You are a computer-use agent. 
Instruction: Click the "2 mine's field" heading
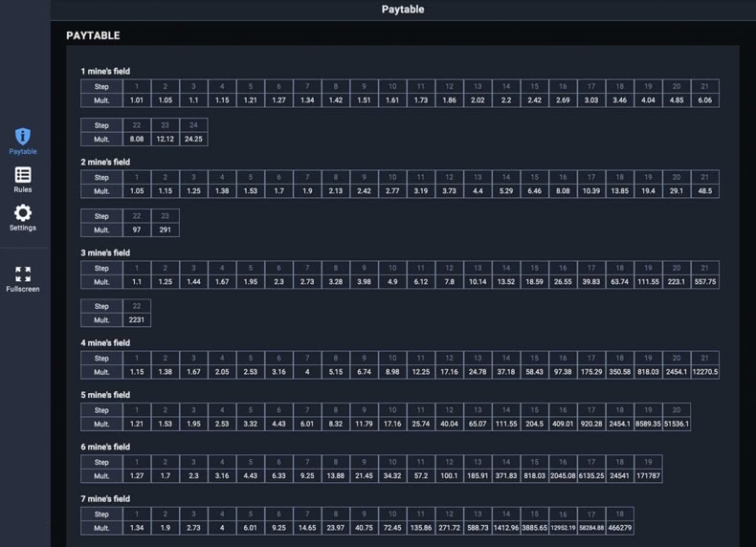click(x=105, y=162)
